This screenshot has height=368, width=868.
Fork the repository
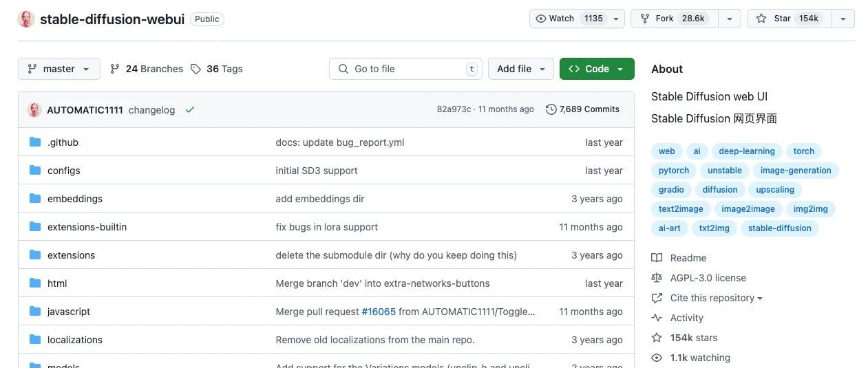(675, 19)
